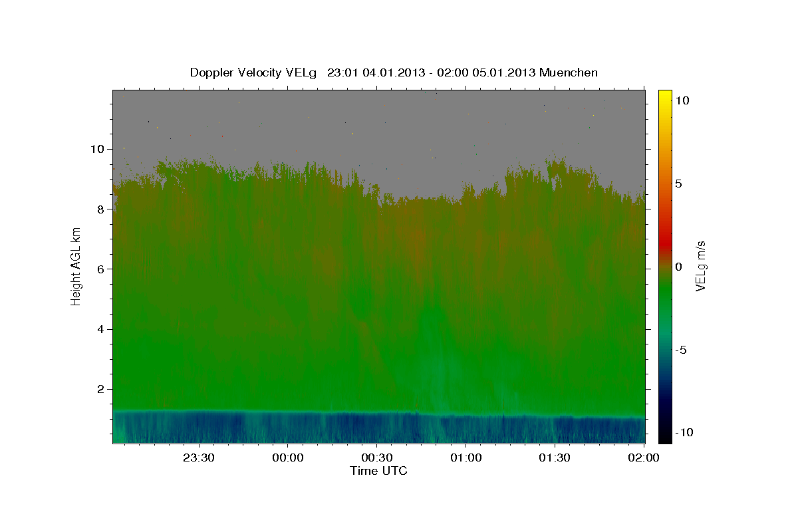Click the height axis label '2'
Image resolution: width=798 pixels, height=532 pixels.
pos(101,389)
